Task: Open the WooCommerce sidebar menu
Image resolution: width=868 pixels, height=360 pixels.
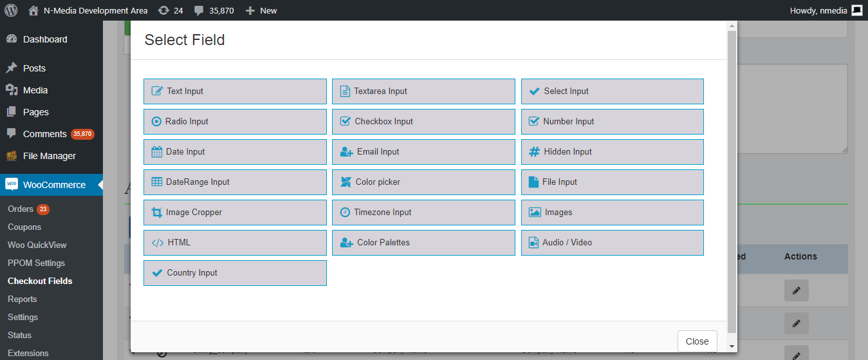Action: pyautogui.click(x=54, y=185)
